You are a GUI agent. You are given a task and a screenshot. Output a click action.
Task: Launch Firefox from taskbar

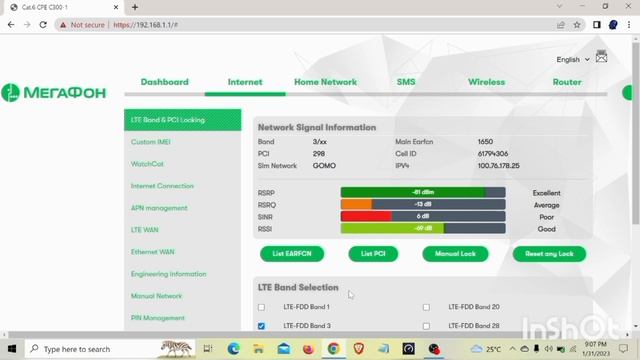click(309, 349)
